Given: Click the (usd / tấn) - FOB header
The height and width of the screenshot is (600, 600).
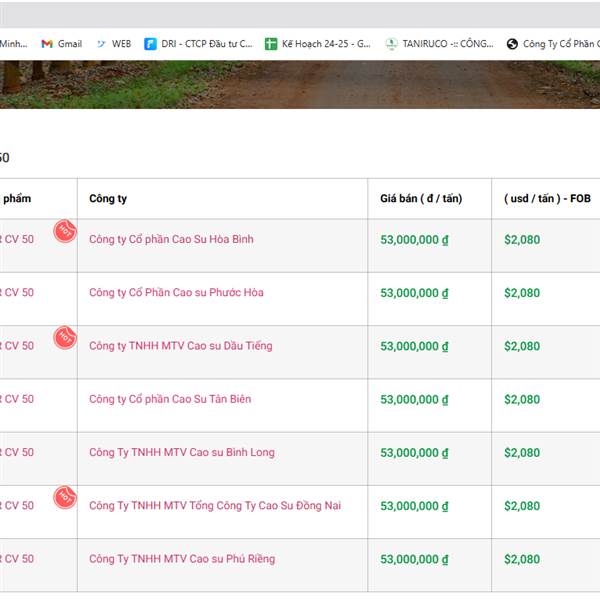Looking at the screenshot, I should tap(547, 199).
